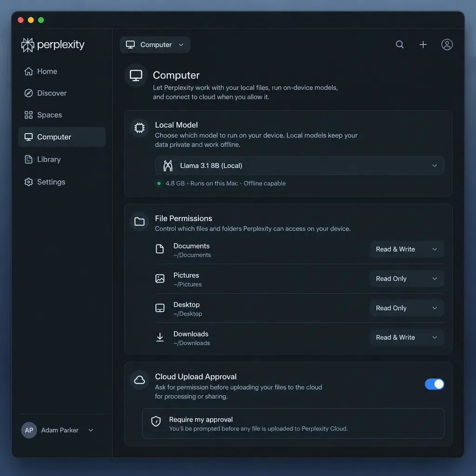Open the Computer dropdown in the top bar
Screen dimensions: 476x476
click(155, 45)
